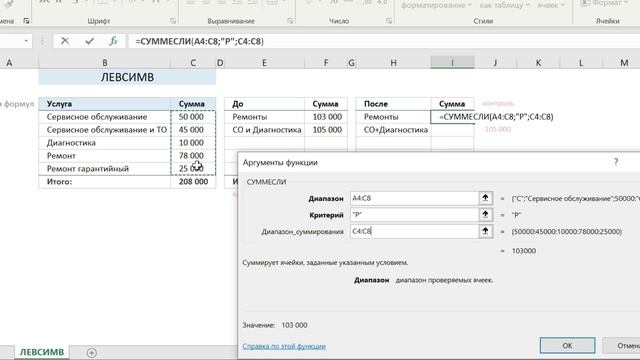Screen dimensions: 640x360
Task: Open the clipboard group dialog launcher
Action: pos(26,21)
